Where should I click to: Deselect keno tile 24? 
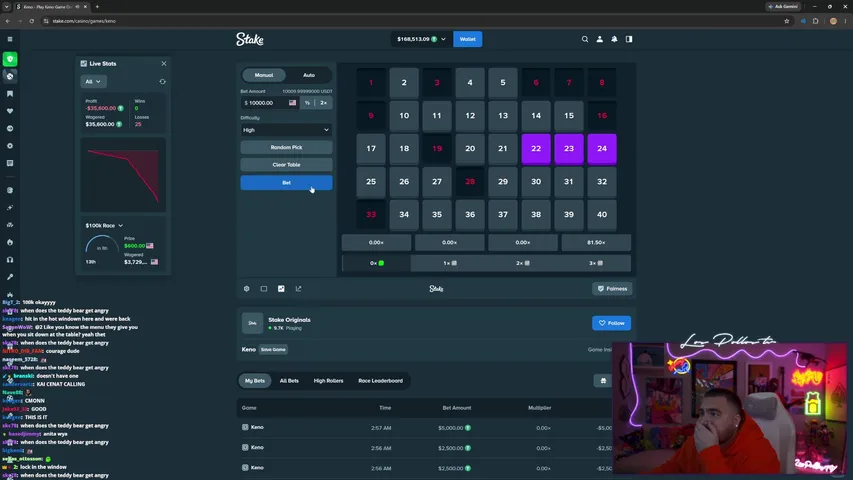[x=602, y=149]
